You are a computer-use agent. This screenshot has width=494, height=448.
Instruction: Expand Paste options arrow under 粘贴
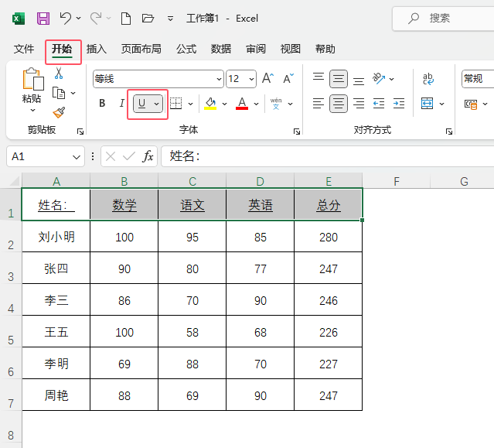tap(32, 111)
